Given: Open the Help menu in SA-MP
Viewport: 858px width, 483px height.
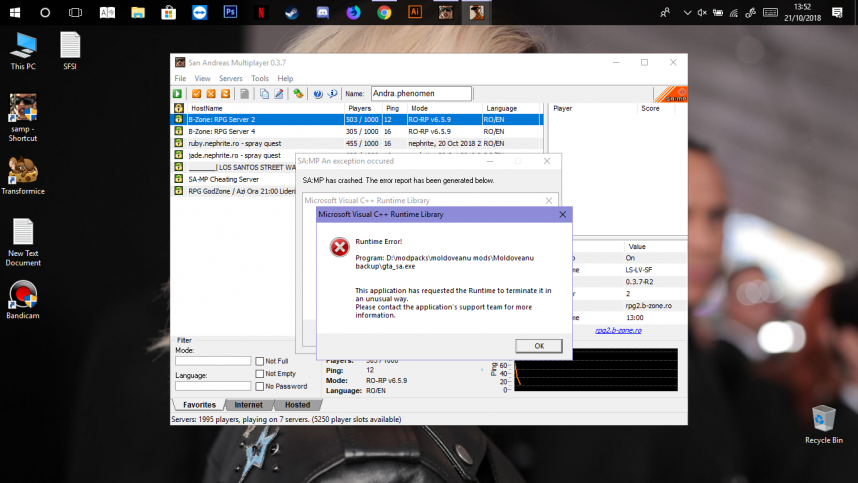Looking at the screenshot, I should 285,78.
